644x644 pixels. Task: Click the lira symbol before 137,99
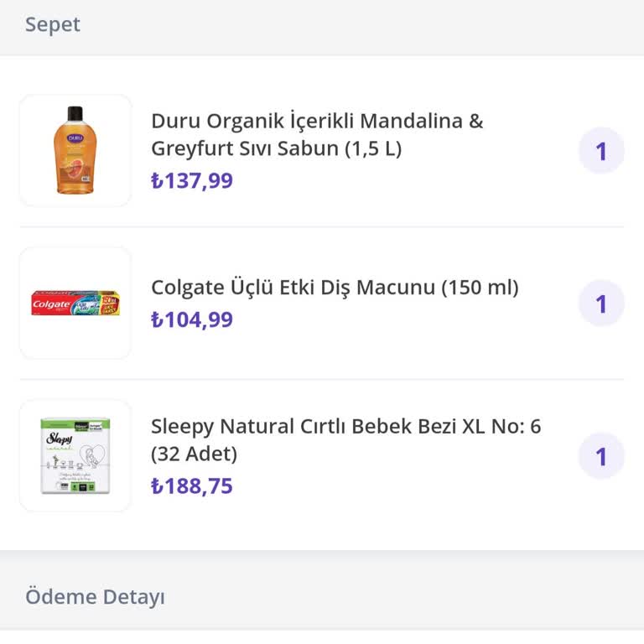(x=157, y=181)
